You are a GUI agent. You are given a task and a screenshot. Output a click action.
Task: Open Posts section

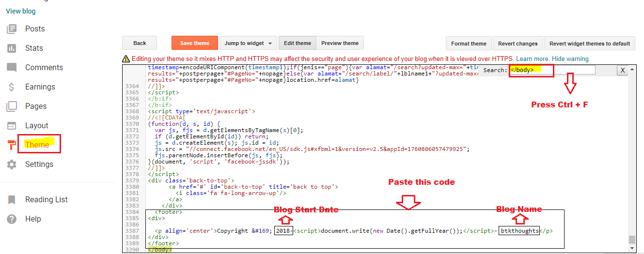pyautogui.click(x=35, y=29)
